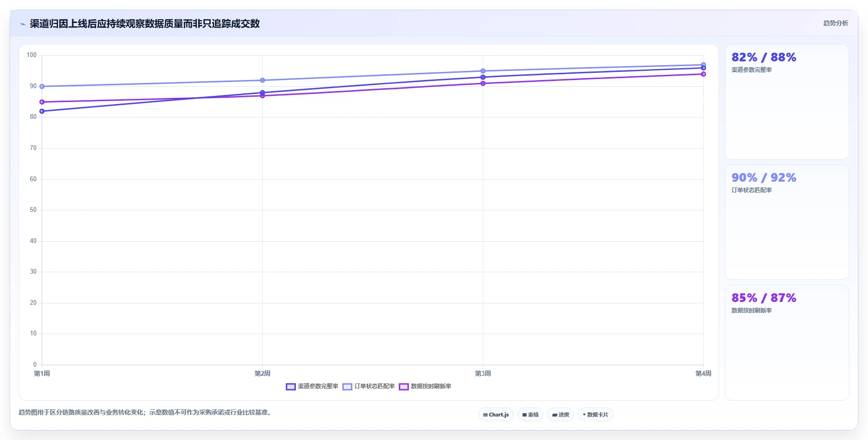The image size is (868, 440).
Task: Toggle the 渠道参数完整率 legend swatch
Action: (x=291, y=386)
